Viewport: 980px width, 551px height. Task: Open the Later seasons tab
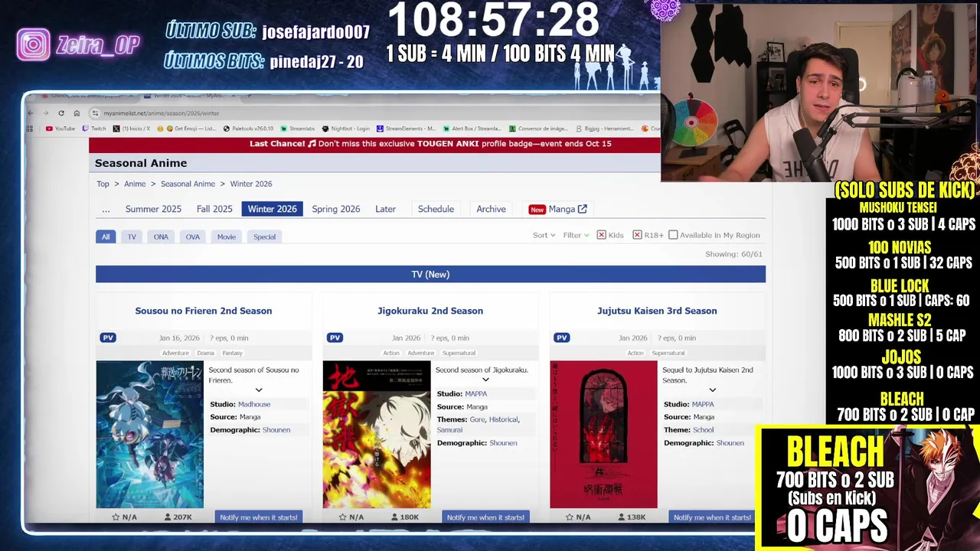pyautogui.click(x=385, y=209)
